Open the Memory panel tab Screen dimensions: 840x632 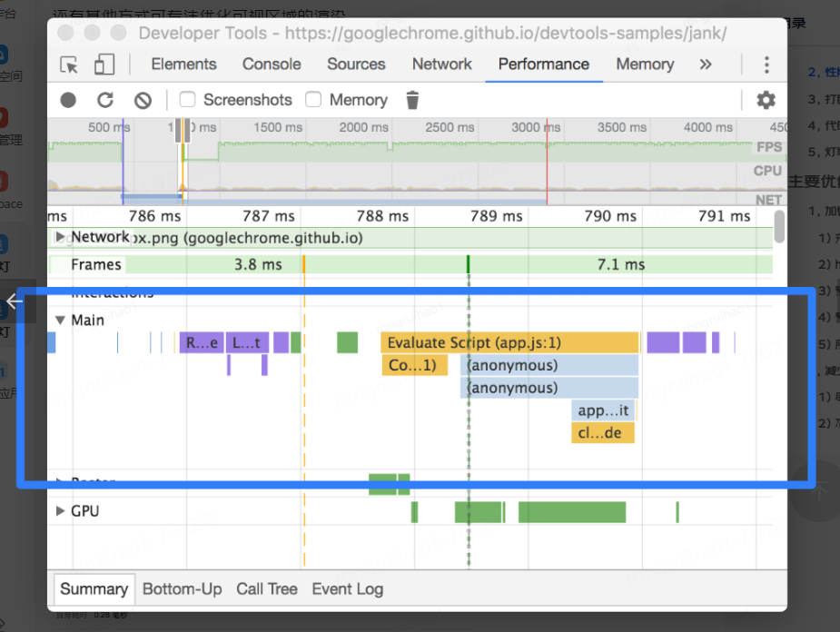645,64
